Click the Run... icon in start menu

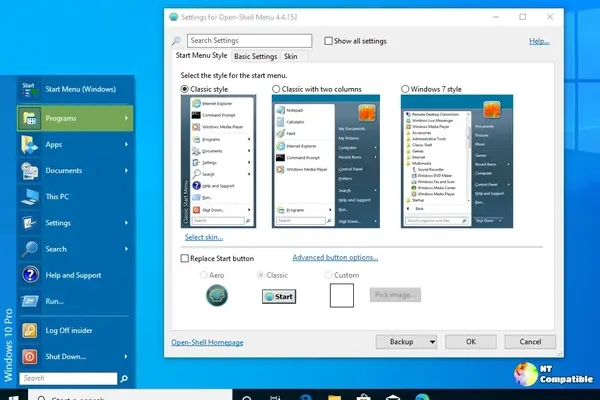tap(29, 301)
